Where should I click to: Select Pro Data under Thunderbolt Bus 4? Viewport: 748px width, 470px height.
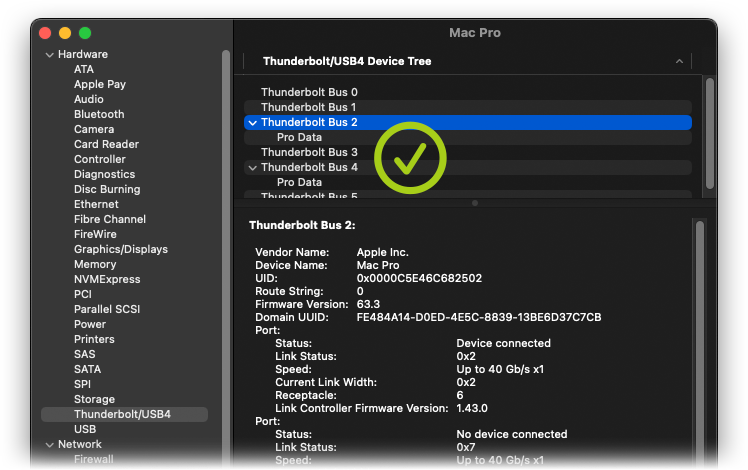point(468,182)
